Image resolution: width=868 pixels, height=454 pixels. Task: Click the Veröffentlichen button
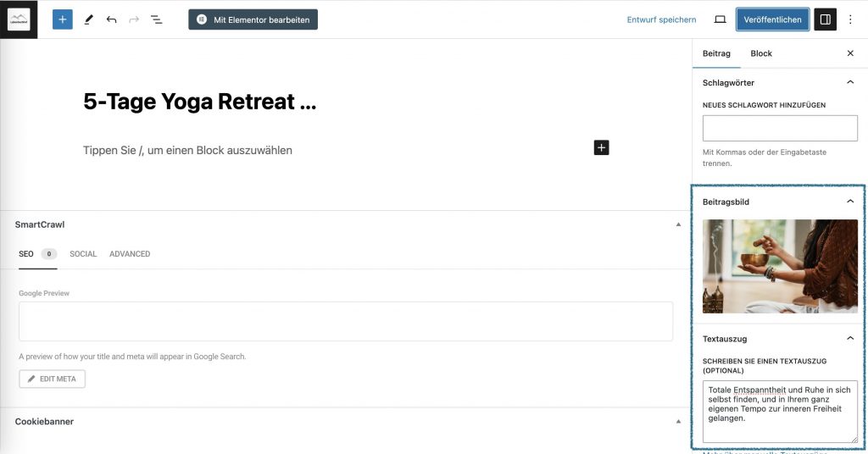tap(772, 19)
